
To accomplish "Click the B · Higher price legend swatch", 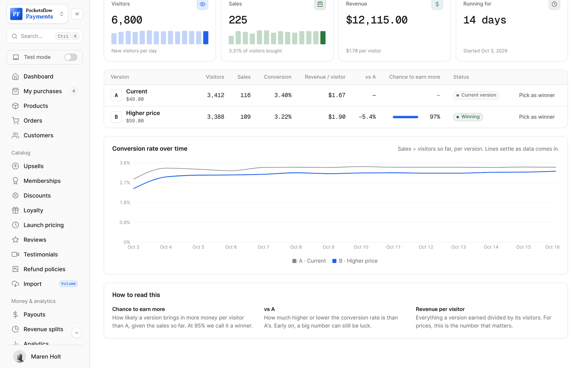I will click(334, 261).
